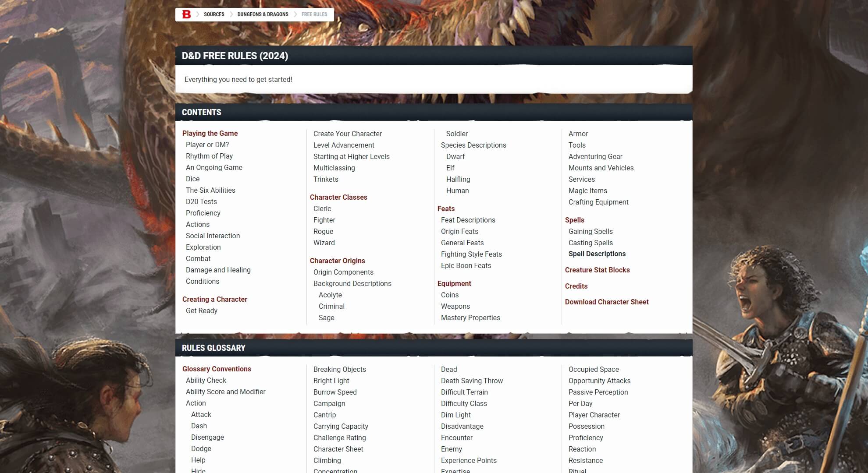This screenshot has width=868, height=473.
Task: Open Species Descriptions
Action: 473,145
